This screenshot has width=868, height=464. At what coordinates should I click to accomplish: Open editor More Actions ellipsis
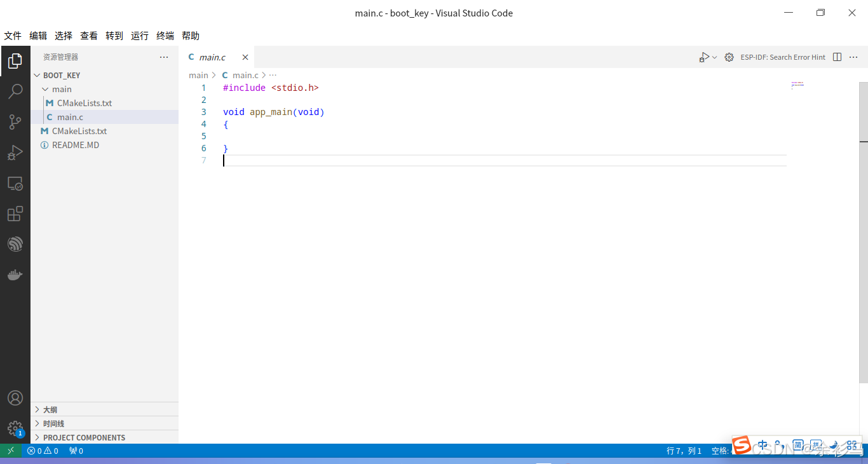(853, 57)
